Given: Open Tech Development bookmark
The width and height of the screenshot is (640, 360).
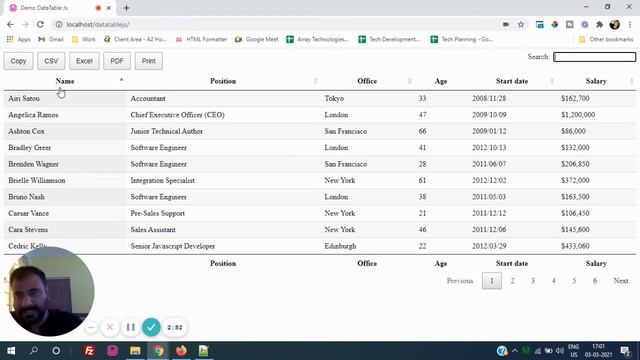Looking at the screenshot, I should coord(389,39).
